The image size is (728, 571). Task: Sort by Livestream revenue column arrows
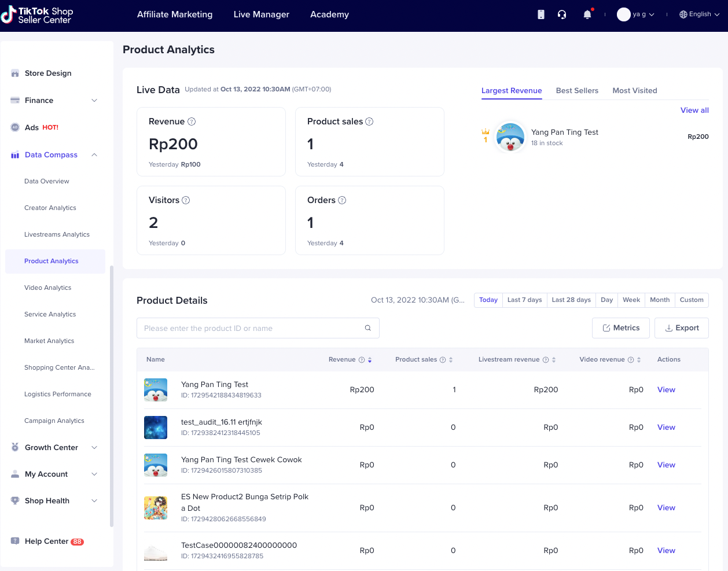(x=554, y=360)
